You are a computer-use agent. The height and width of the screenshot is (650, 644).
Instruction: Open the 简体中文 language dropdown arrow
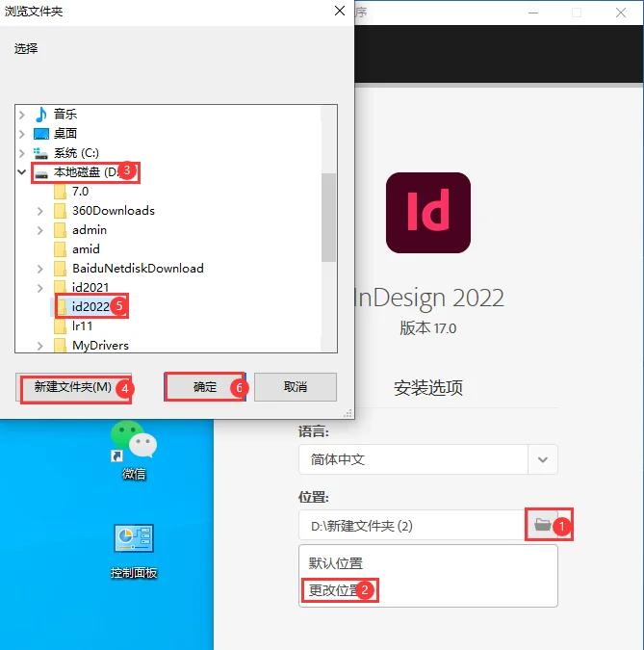tap(543, 459)
